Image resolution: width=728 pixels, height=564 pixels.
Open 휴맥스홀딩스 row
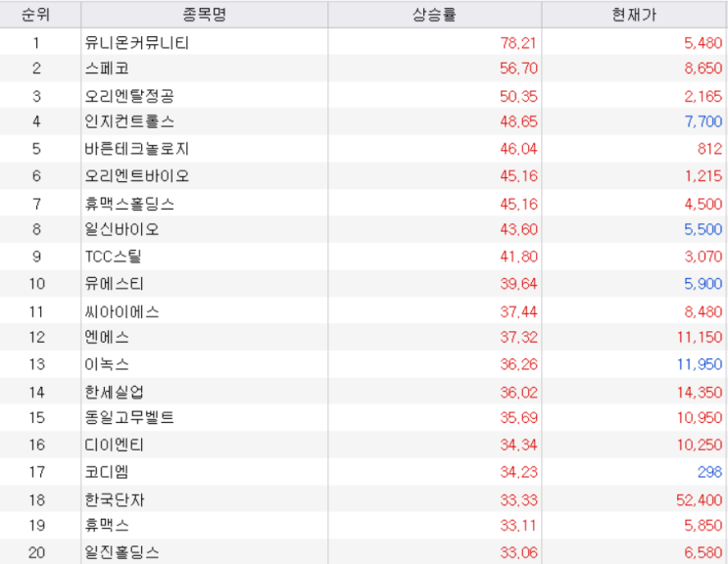tap(129, 204)
